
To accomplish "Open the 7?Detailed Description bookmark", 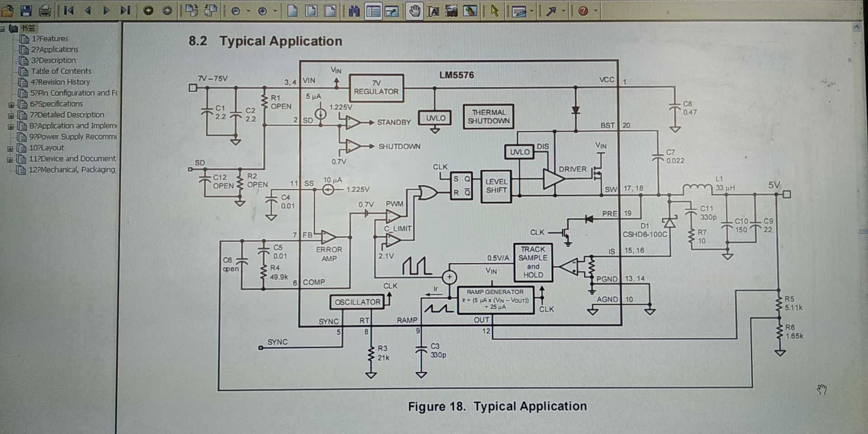I will coord(67,115).
